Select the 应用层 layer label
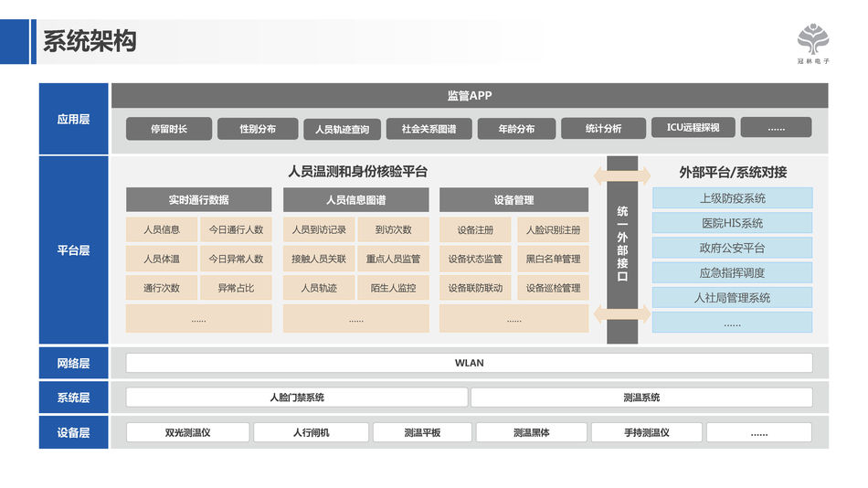The image size is (868, 488). 73,119
